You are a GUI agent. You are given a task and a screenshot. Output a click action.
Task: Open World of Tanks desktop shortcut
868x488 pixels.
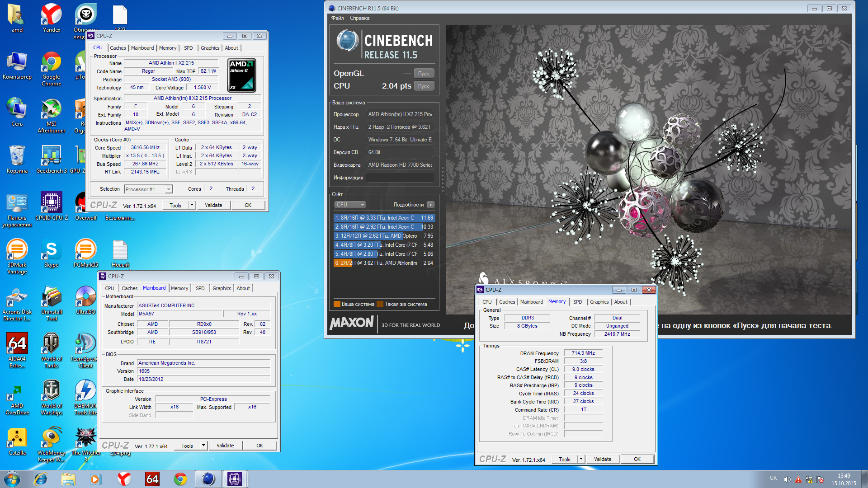pos(52,350)
